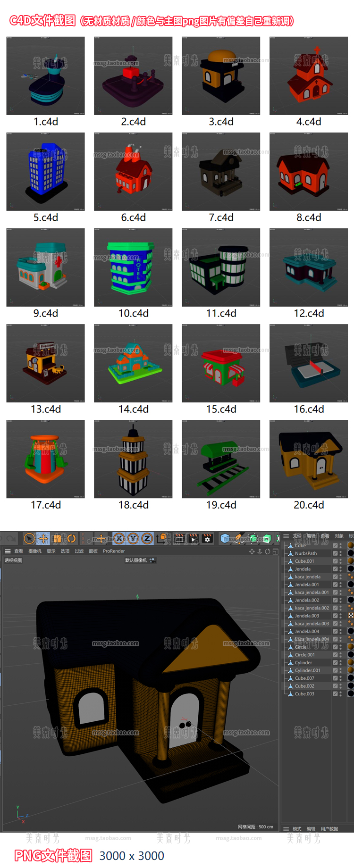Open the 摄像机 menu
This screenshot has height=868, width=354.
click(35, 551)
